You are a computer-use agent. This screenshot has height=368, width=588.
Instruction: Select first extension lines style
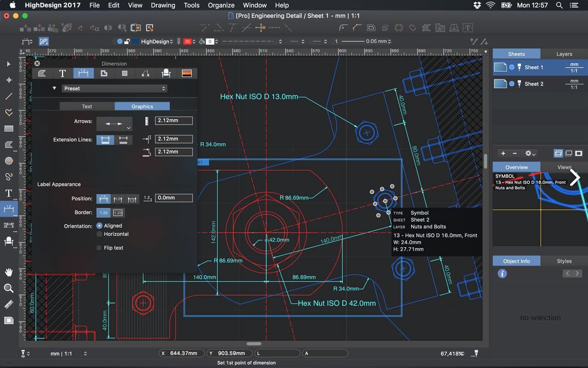(105, 140)
